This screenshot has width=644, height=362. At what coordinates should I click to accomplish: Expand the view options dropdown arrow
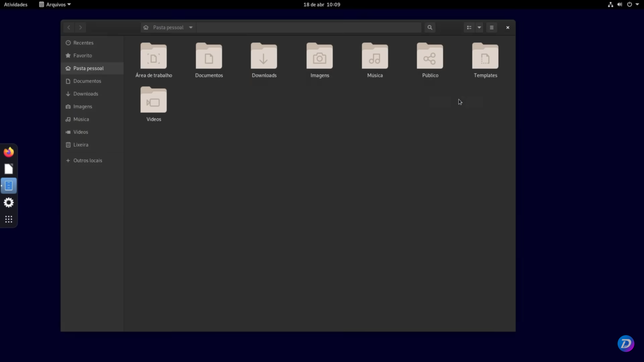coord(479,27)
